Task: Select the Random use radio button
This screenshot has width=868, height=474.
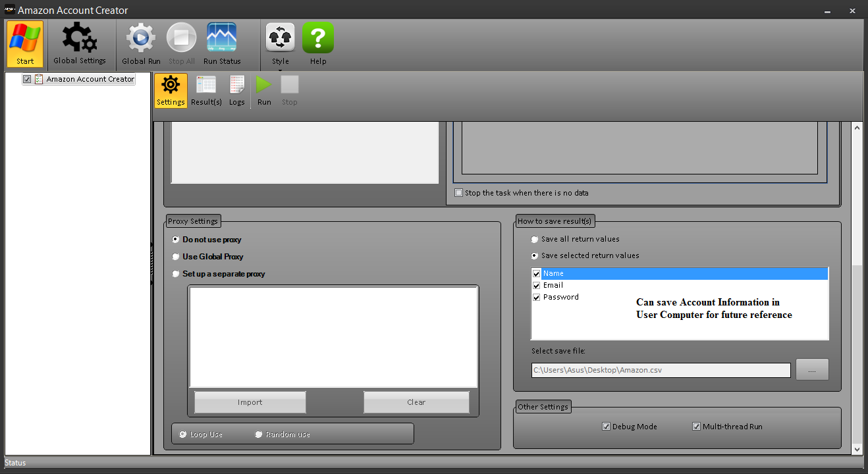Action: tap(259, 434)
